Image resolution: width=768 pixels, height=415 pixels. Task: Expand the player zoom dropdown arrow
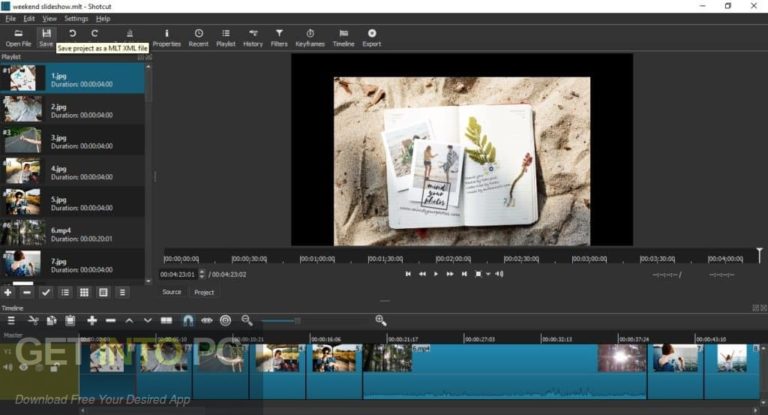488,274
